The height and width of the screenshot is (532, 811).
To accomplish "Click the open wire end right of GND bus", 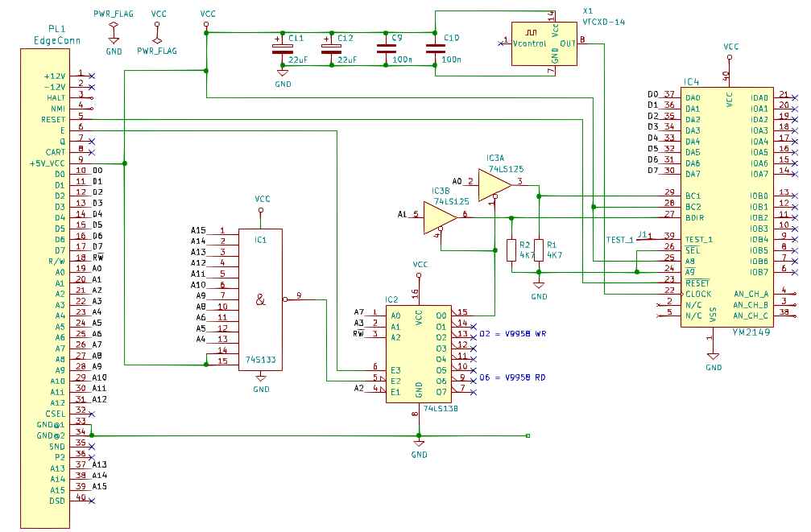I will point(528,436).
